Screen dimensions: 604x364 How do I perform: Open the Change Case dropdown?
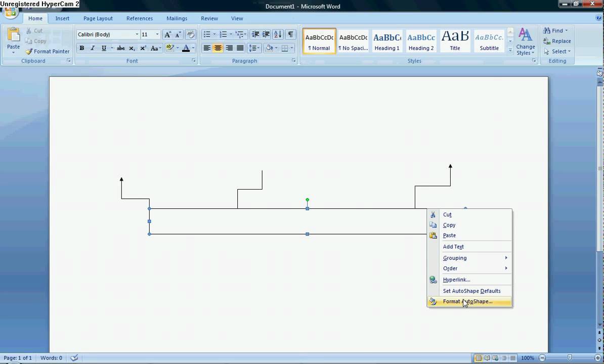coord(156,48)
